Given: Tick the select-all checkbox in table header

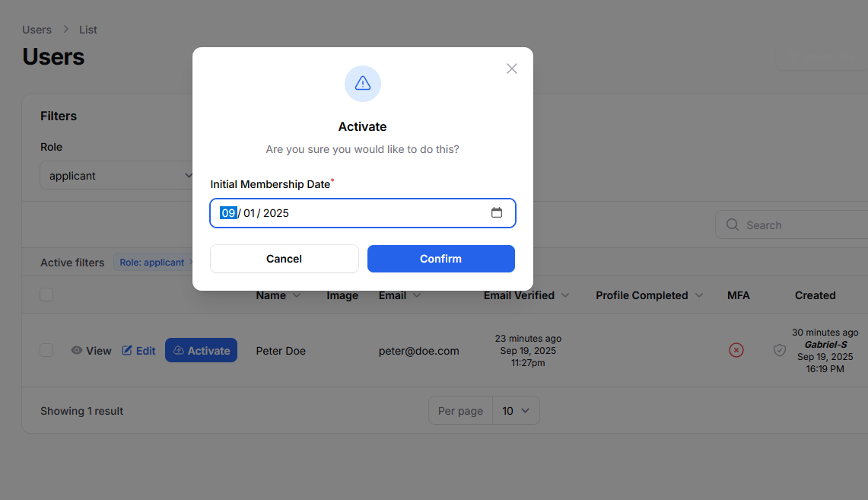Looking at the screenshot, I should (x=46, y=295).
